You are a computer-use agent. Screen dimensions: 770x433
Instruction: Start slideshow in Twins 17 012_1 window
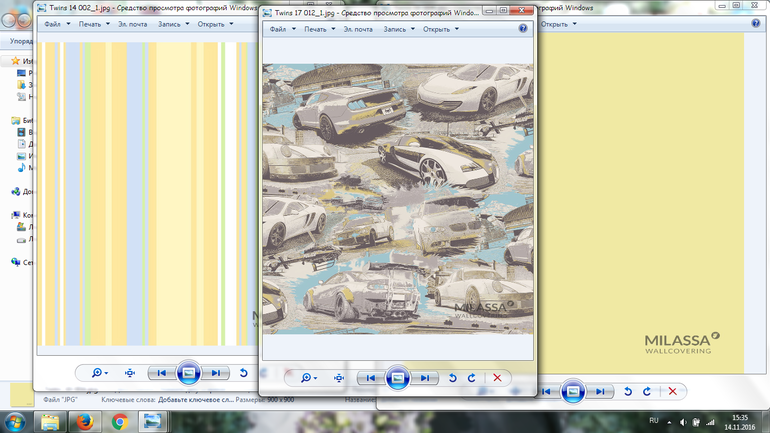click(398, 378)
